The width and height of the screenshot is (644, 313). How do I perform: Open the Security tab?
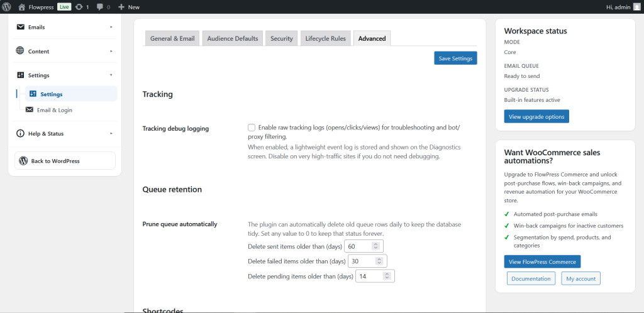tap(281, 38)
